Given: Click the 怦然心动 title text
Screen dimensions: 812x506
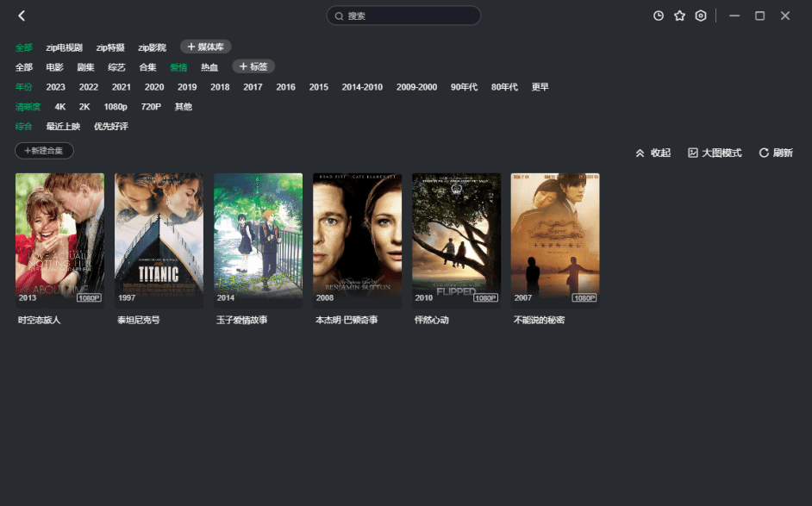Looking at the screenshot, I should (431, 320).
